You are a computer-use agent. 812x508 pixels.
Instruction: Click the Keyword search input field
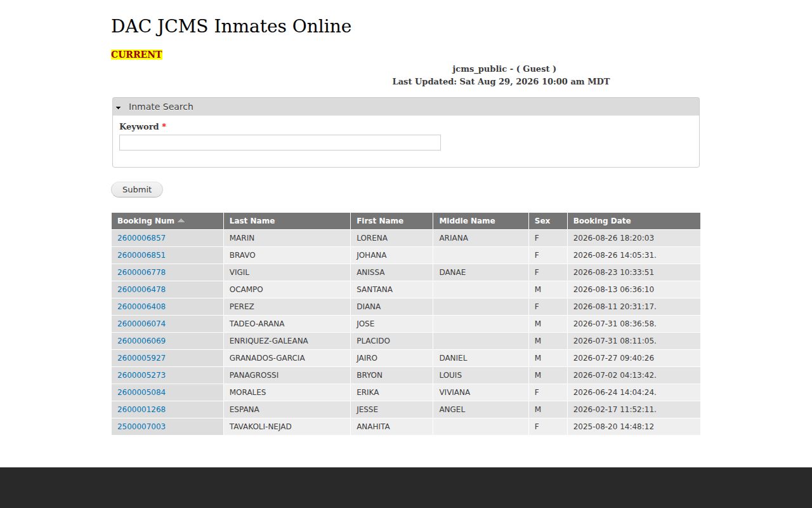click(280, 142)
